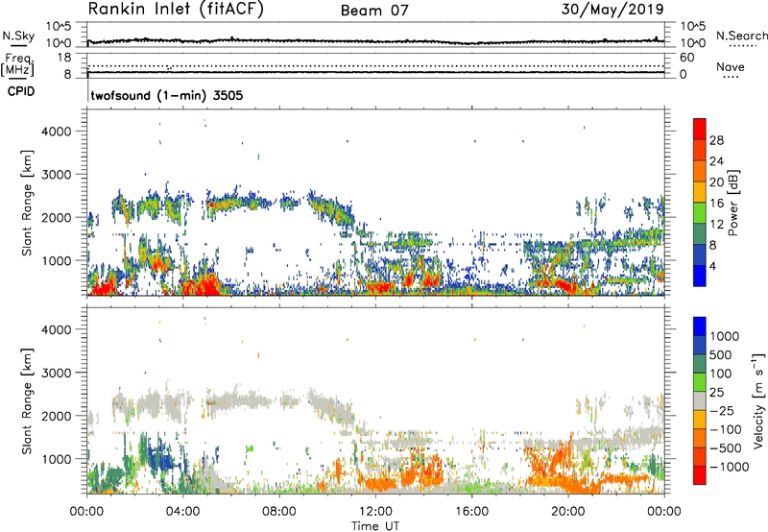This screenshot has height=532, width=768.
Task: Click the 12–16 dB light green Power segment
Action: pyautogui.click(x=700, y=213)
